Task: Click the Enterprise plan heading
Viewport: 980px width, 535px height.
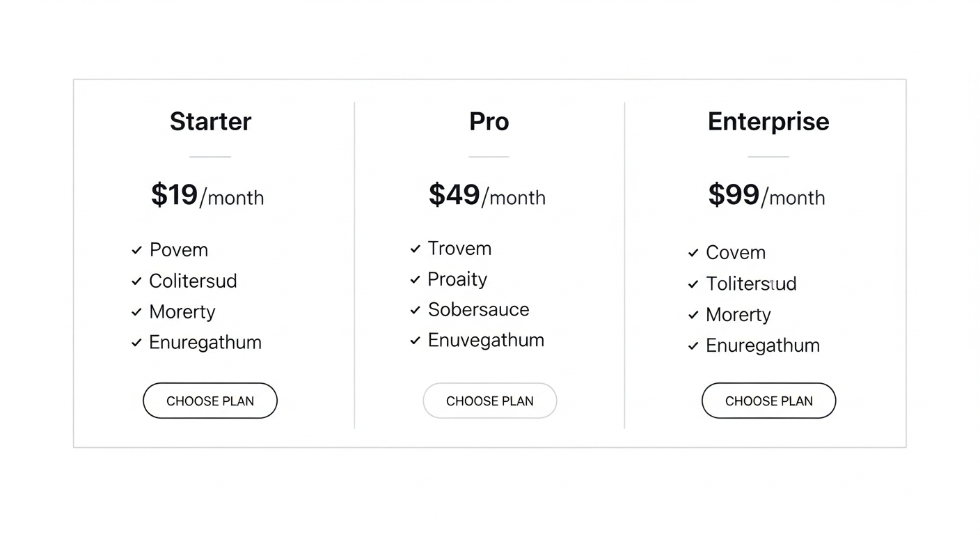Action: pos(768,121)
